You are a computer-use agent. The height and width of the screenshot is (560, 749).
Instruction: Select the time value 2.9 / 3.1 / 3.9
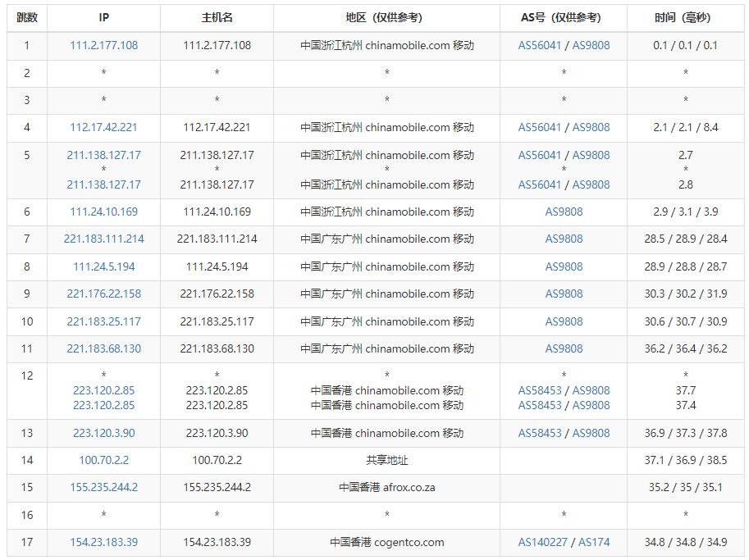(x=686, y=212)
